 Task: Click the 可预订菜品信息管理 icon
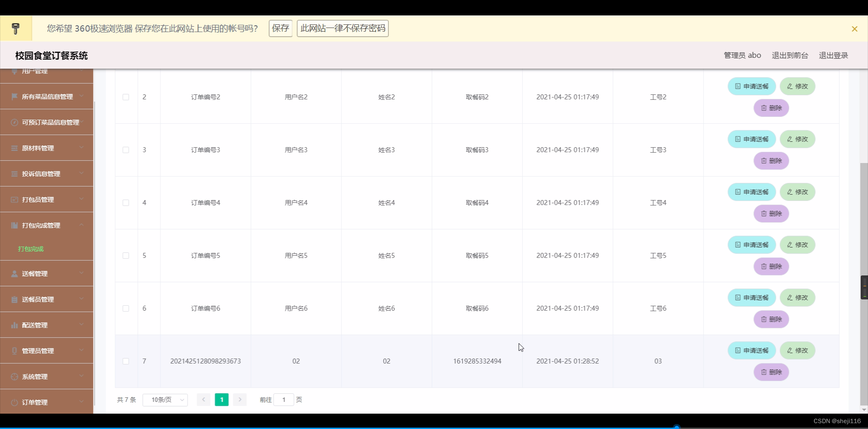tap(14, 122)
